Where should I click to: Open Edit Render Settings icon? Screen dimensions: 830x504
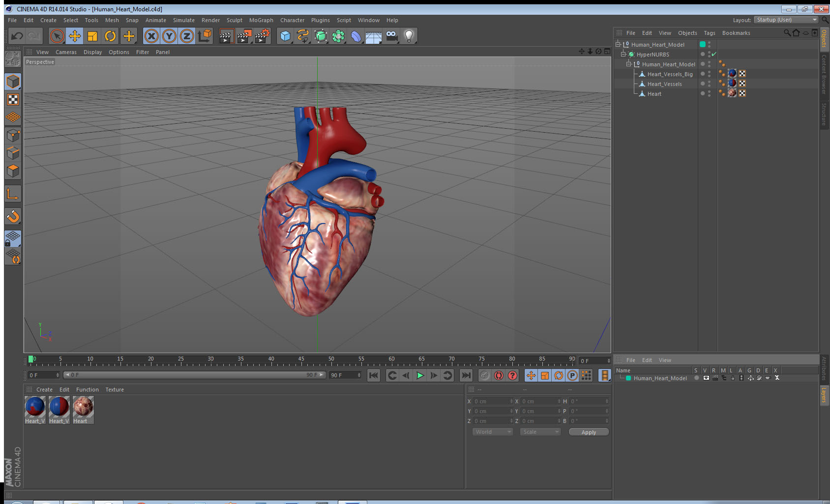[x=263, y=36]
